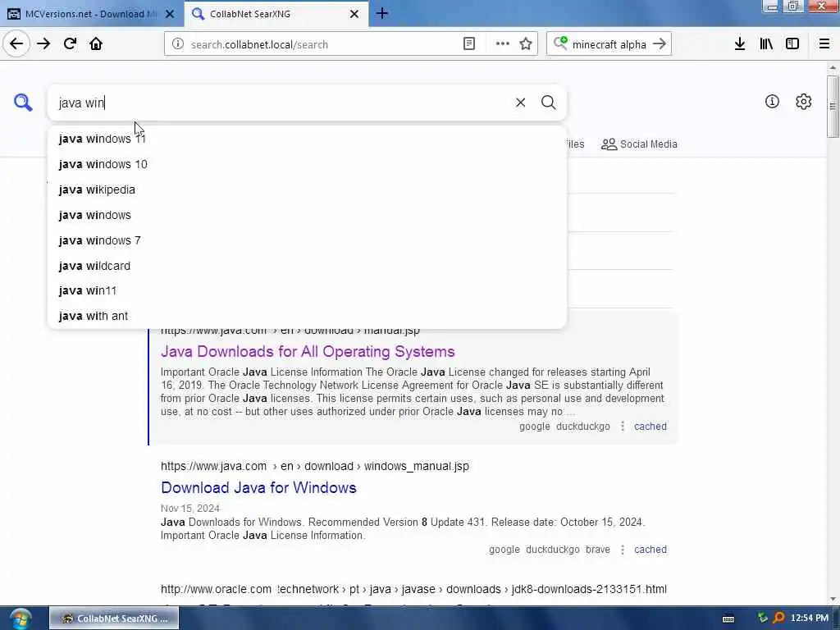The height and width of the screenshot is (630, 840).
Task: Open cached copy of Java Downloads result
Action: 651,427
